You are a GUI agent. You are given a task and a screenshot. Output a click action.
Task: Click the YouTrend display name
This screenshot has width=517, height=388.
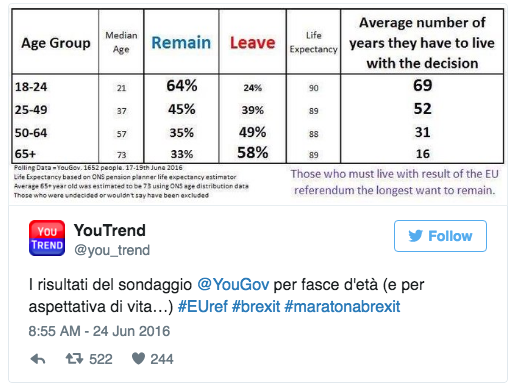[x=110, y=230]
